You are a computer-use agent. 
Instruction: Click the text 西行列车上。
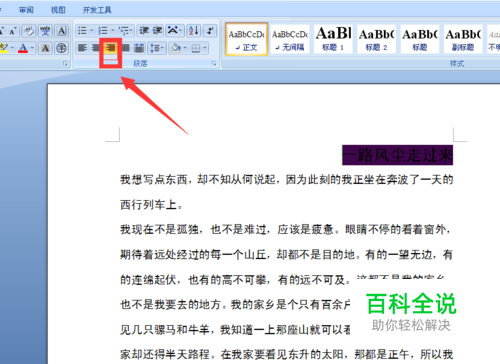click(x=152, y=205)
